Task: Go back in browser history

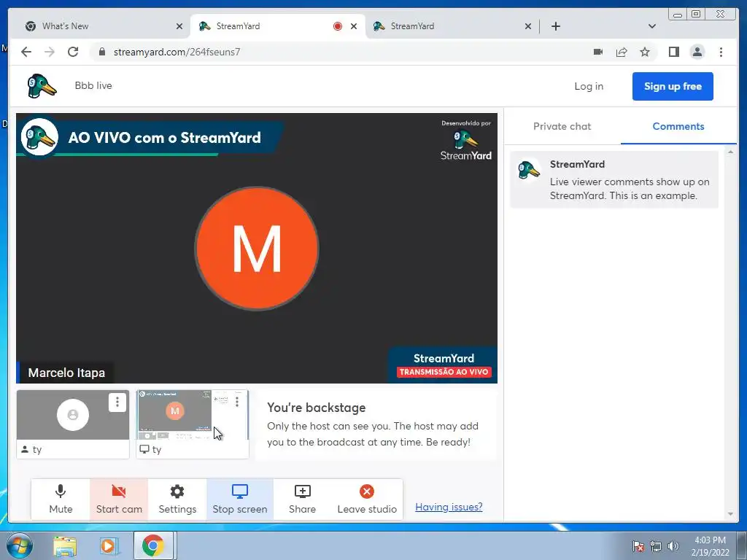Action: point(26,52)
